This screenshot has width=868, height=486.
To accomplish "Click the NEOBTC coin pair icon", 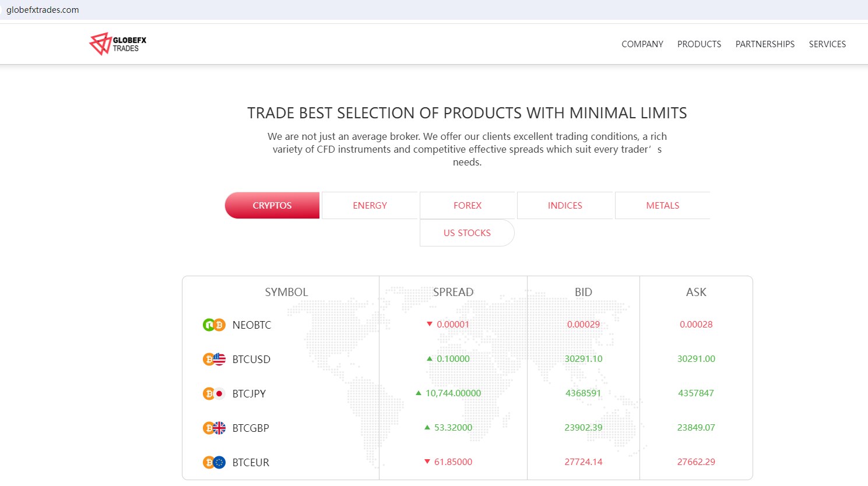I will click(214, 325).
